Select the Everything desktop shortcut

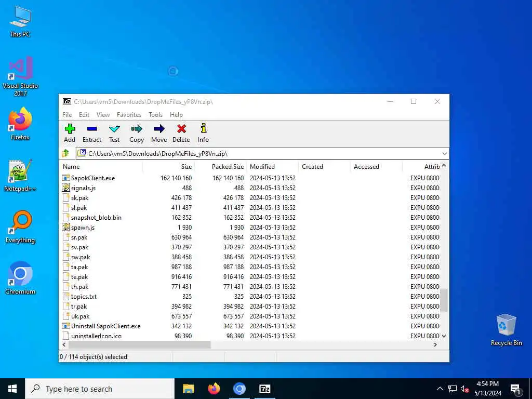click(x=20, y=227)
